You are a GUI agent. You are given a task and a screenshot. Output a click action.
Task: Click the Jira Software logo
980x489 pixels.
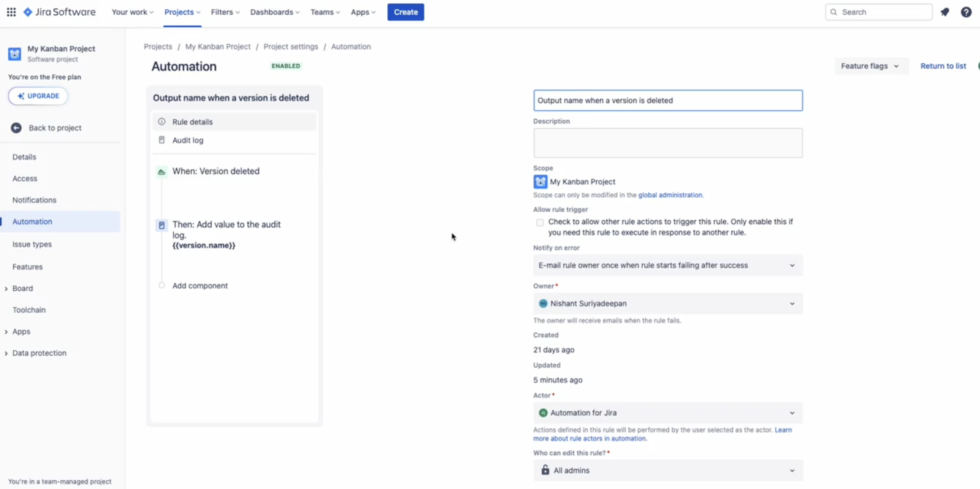[x=59, y=12]
